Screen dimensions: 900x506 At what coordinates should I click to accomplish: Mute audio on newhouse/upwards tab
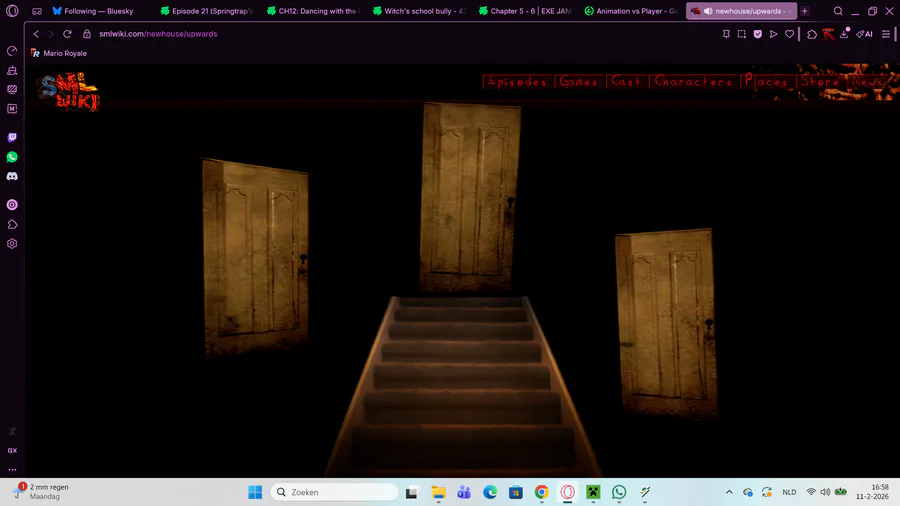coord(708,11)
